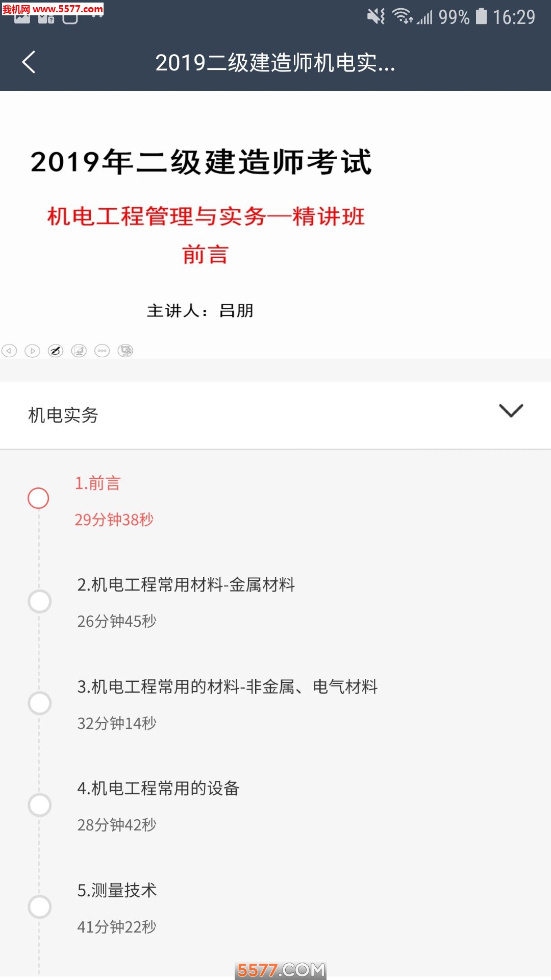Open the three-dots more options icon

pyautogui.click(x=102, y=351)
